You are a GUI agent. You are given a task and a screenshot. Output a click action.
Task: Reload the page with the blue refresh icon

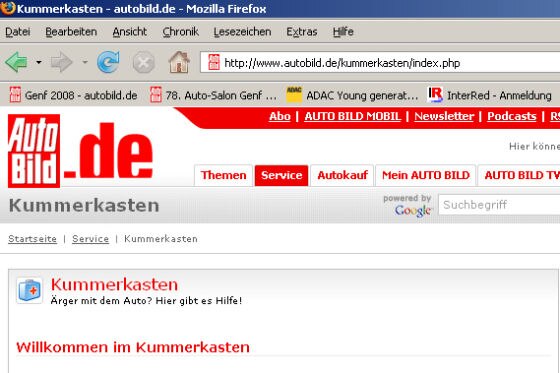(x=108, y=62)
